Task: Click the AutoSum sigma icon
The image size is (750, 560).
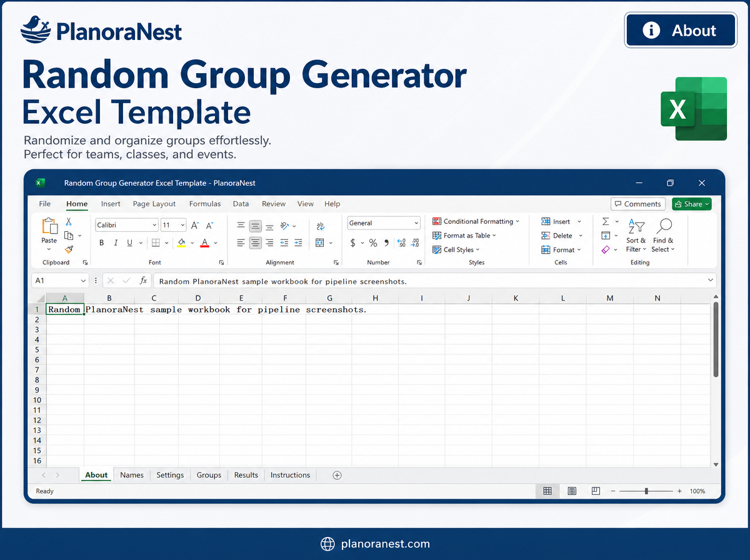Action: [x=605, y=222]
